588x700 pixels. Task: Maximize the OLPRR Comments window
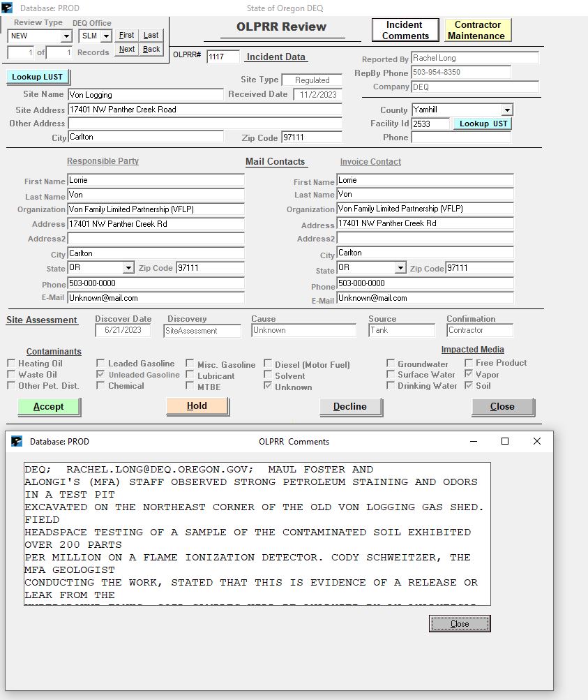(505, 441)
